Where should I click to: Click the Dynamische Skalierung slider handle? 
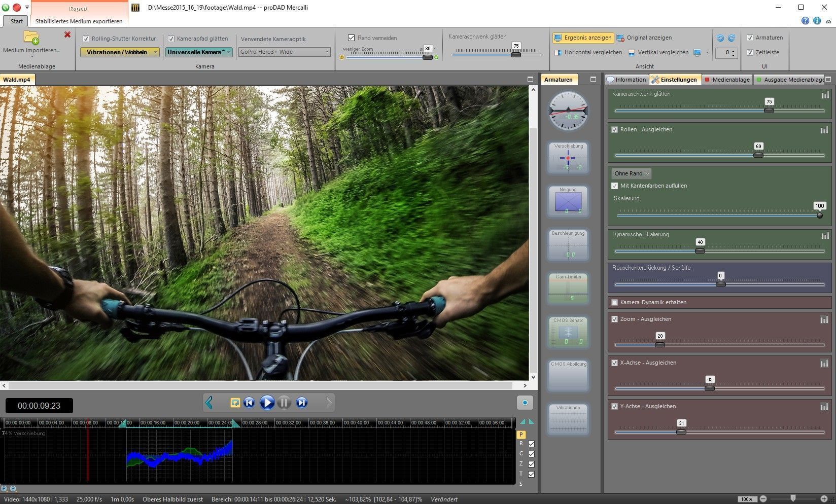tap(700, 250)
